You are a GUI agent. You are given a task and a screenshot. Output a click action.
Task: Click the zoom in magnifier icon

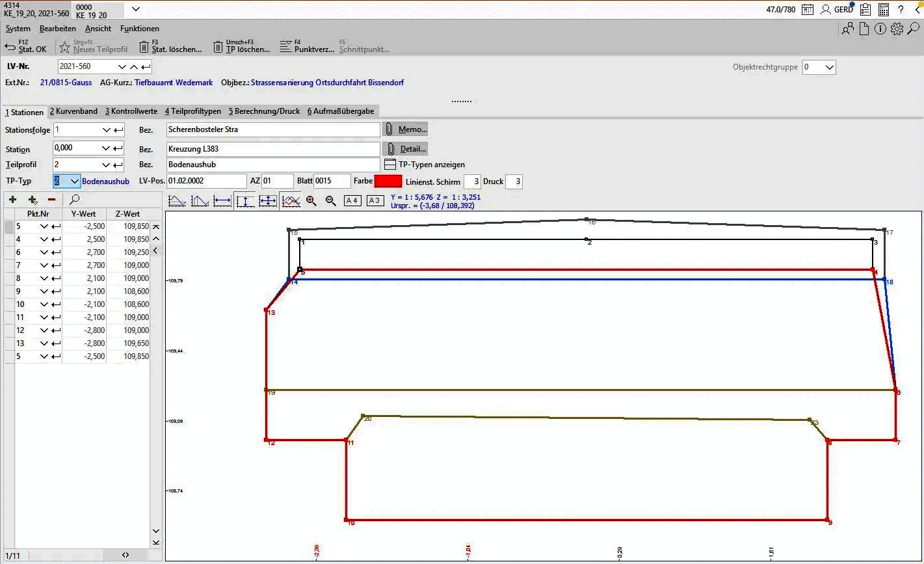point(311,201)
